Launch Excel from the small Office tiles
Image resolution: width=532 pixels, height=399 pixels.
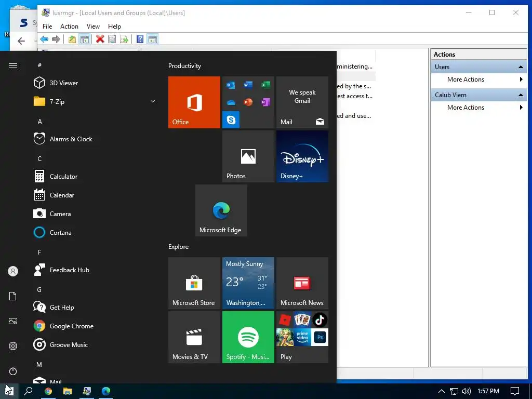click(265, 85)
